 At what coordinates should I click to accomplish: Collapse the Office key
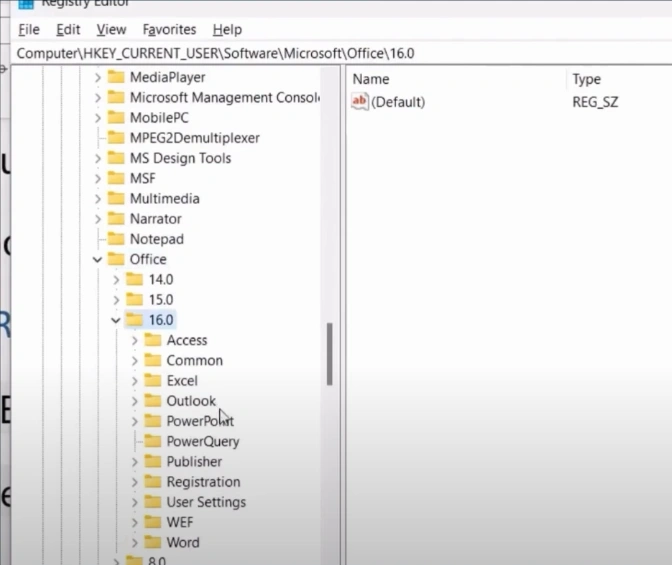98,260
